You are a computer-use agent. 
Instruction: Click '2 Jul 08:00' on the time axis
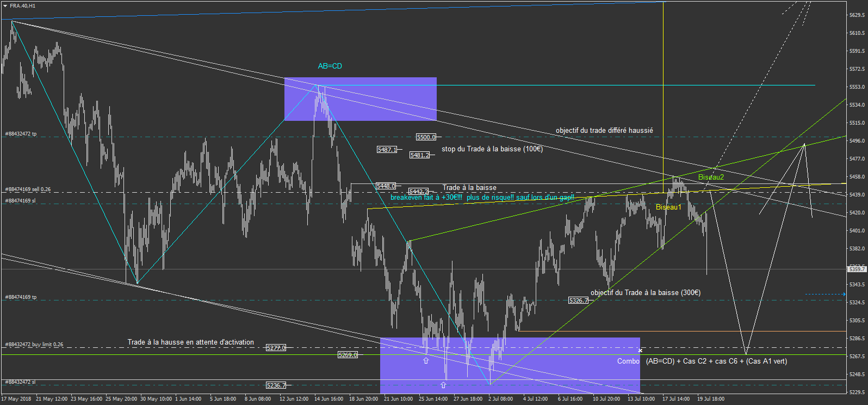(500, 399)
